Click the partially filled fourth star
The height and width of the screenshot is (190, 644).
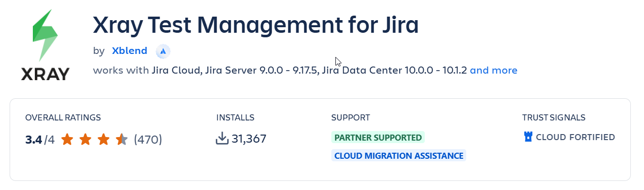tap(122, 139)
